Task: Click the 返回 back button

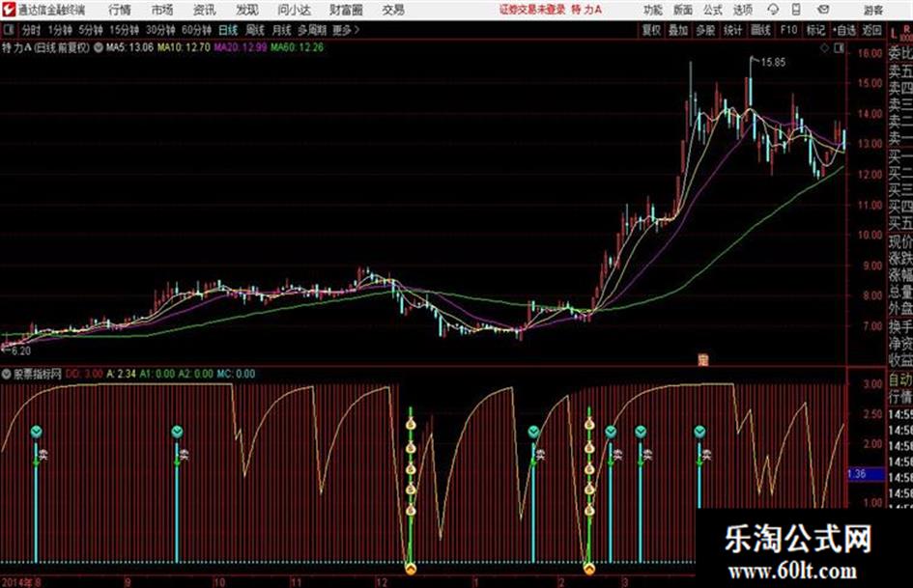Action: [871, 30]
